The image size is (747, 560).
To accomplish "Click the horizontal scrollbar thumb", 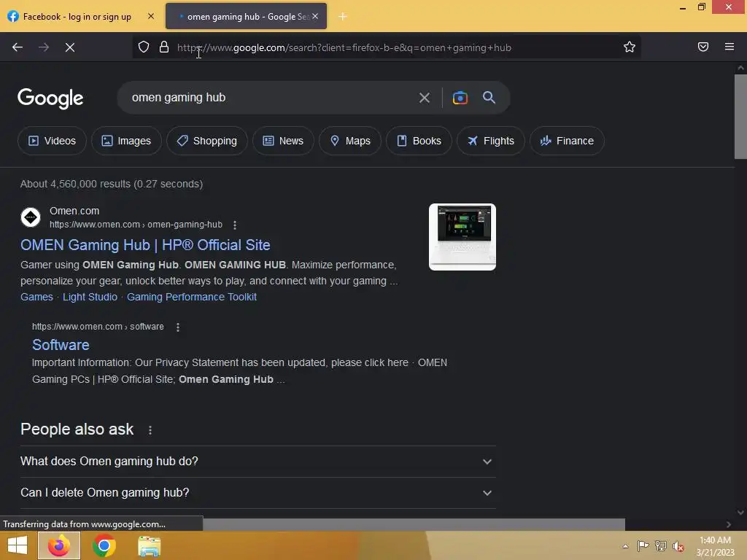I will (414, 524).
